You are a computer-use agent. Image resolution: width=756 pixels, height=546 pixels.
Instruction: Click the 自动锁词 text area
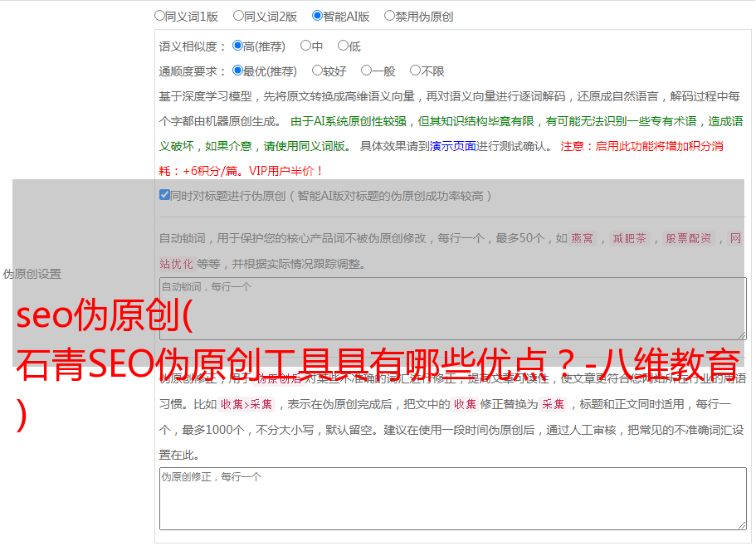453,309
